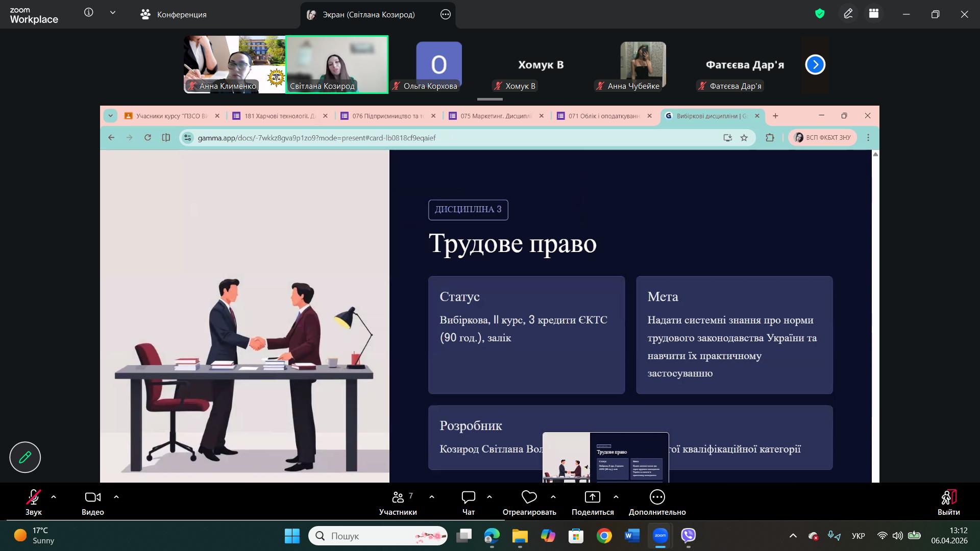Switch input language УКР indicator
The height and width of the screenshot is (551, 980).
click(x=858, y=536)
